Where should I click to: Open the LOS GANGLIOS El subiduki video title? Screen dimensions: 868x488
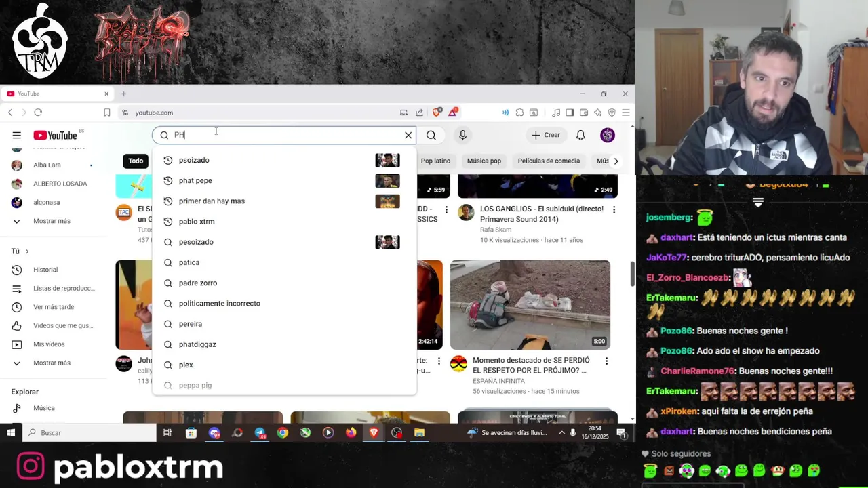542,214
